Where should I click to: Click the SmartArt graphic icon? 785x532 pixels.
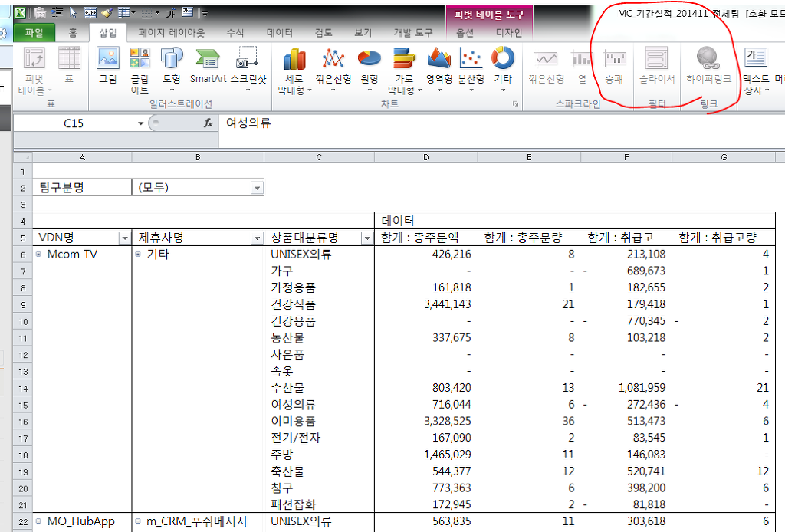tap(207, 65)
